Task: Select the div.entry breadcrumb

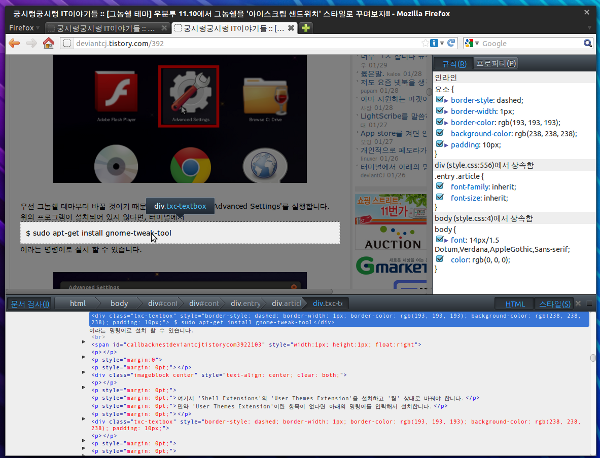Action: point(245,303)
